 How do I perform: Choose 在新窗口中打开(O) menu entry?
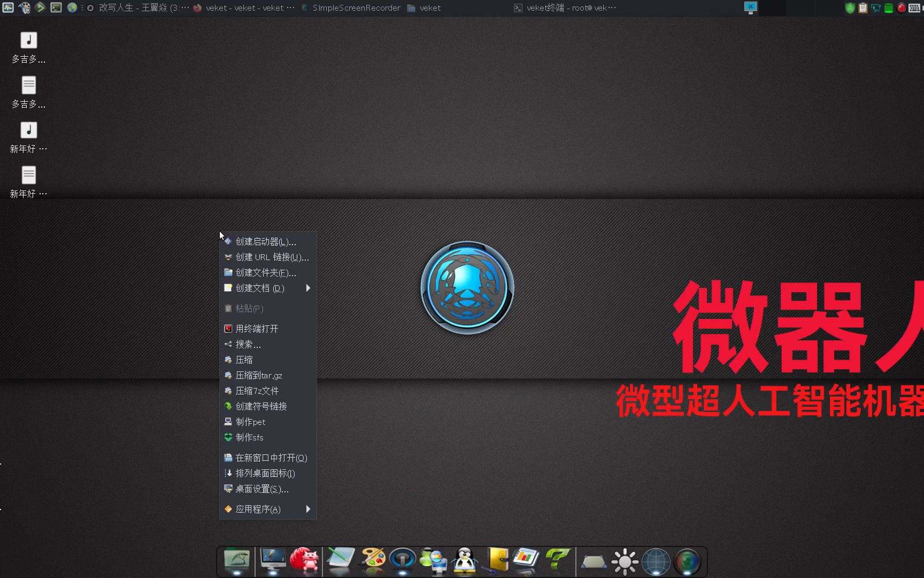coord(268,458)
